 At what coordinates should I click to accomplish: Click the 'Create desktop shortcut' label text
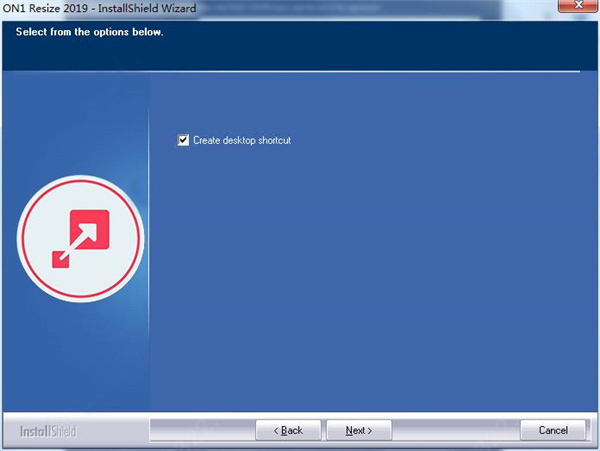[242, 140]
